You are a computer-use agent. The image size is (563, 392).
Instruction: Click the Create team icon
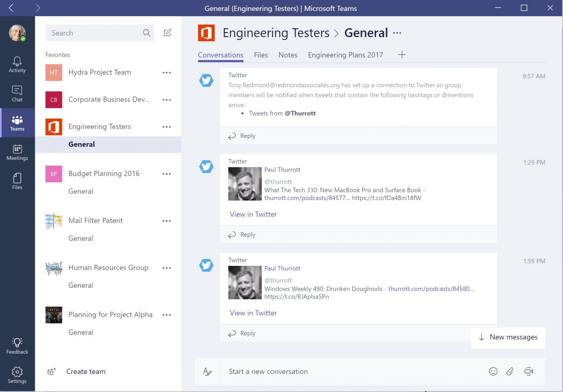[x=51, y=371]
